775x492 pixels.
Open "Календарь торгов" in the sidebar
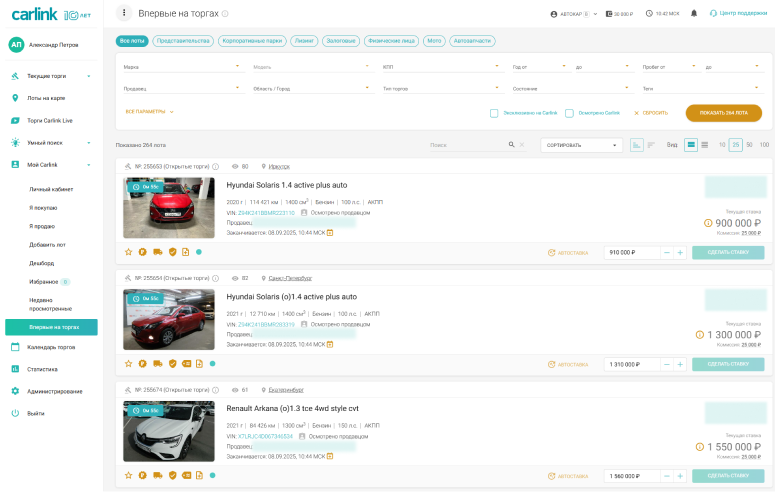coord(51,347)
